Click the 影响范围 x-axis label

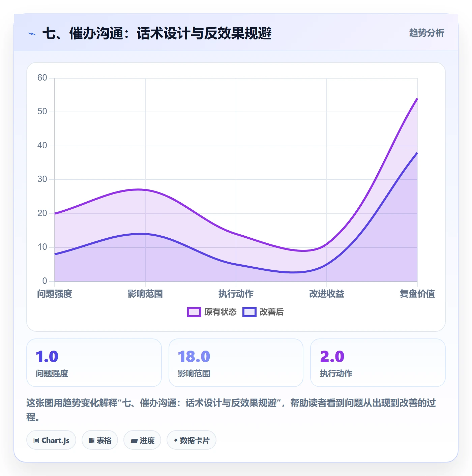[145, 294]
